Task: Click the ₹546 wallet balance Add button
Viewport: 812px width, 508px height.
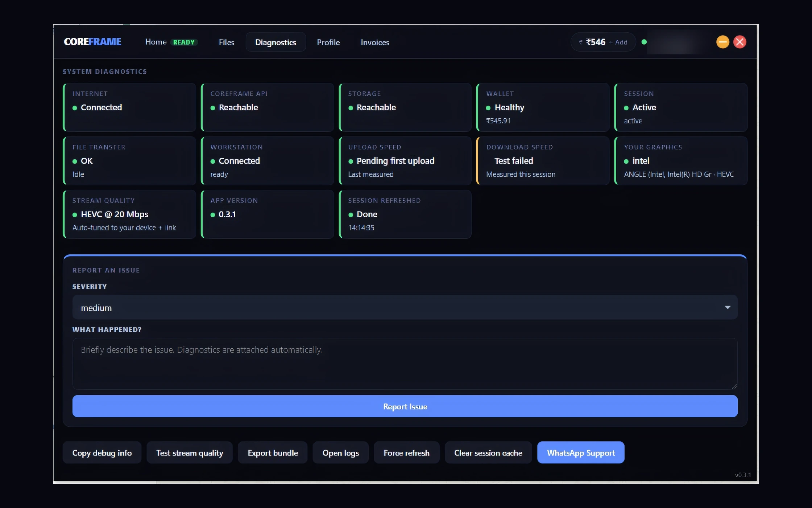Action: [x=603, y=42]
